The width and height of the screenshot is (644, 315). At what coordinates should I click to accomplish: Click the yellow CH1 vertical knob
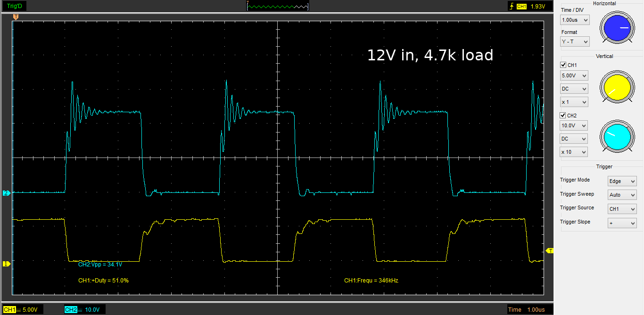tap(616, 87)
